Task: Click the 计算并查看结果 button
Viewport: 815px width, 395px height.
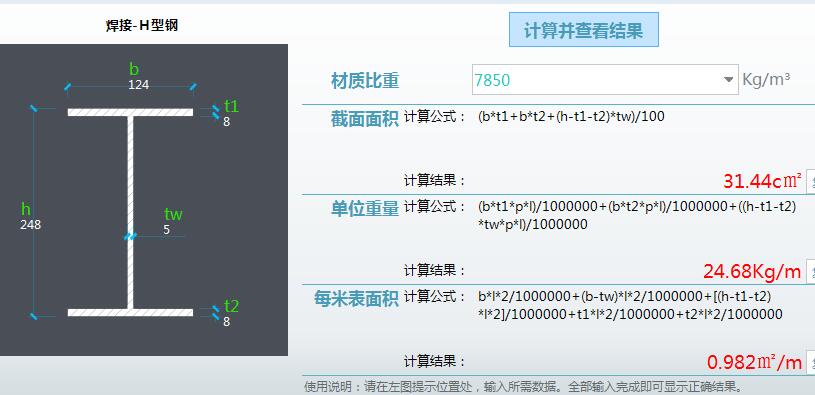Action: [584, 30]
